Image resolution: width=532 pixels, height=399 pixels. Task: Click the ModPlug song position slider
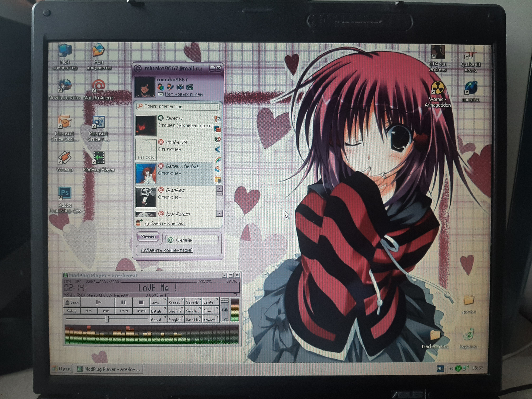coord(107,319)
